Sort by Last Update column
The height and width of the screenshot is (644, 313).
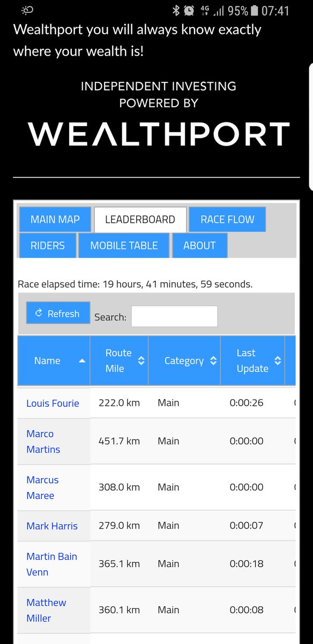point(252,361)
